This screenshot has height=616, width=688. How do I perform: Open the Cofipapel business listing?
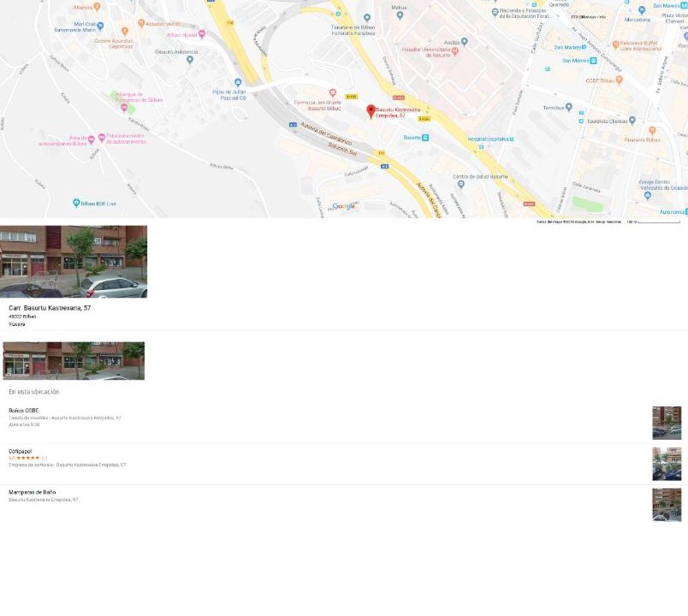[344, 464]
